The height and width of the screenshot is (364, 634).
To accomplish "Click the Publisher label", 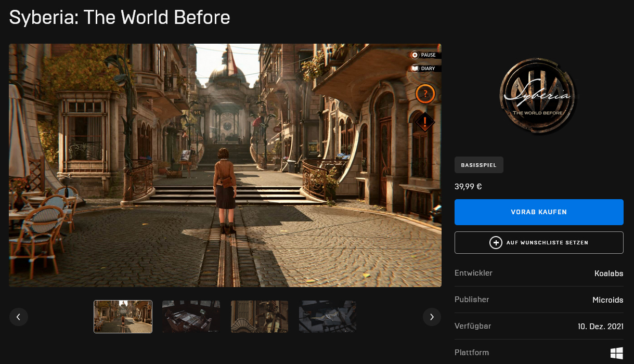I will (472, 300).
